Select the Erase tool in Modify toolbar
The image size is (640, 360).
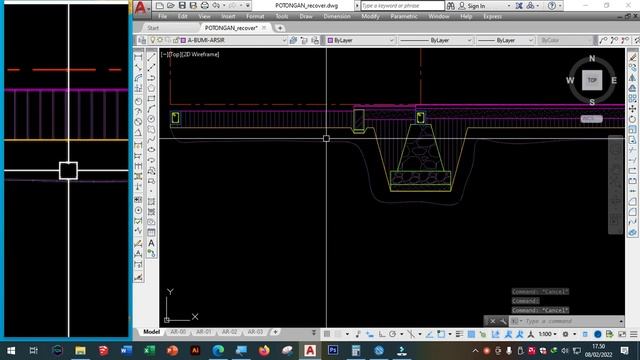tap(633, 57)
